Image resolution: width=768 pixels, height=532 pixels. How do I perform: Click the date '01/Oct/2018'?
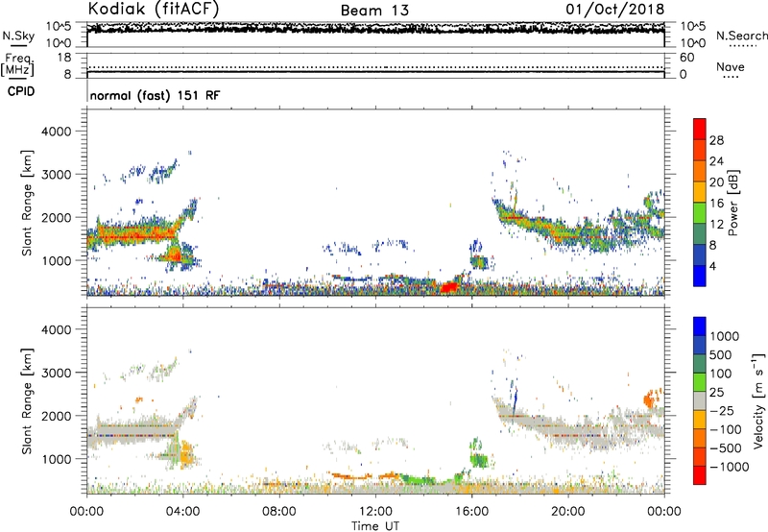[x=615, y=10]
